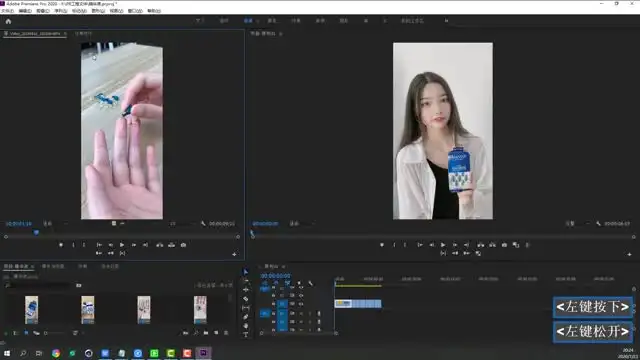Mark Out point in Program monitor
This screenshot has width=640, height=360.
pos(405,245)
